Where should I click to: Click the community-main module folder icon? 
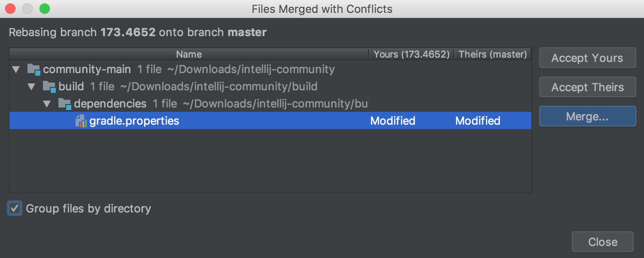(x=33, y=69)
